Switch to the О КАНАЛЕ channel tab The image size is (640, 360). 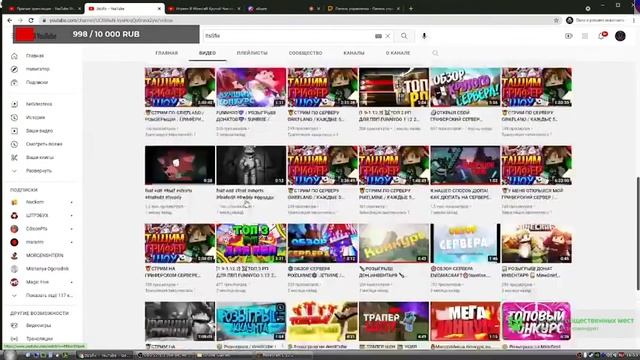[398, 53]
